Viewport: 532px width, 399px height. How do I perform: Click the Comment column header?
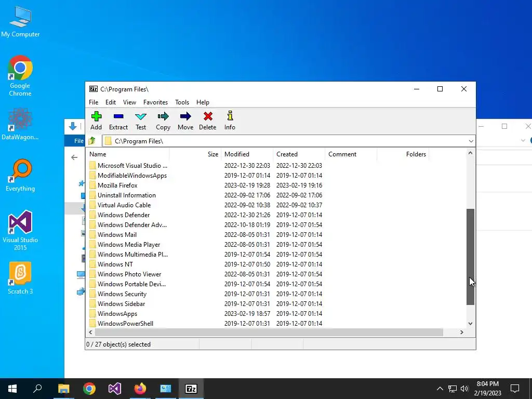coord(351,154)
